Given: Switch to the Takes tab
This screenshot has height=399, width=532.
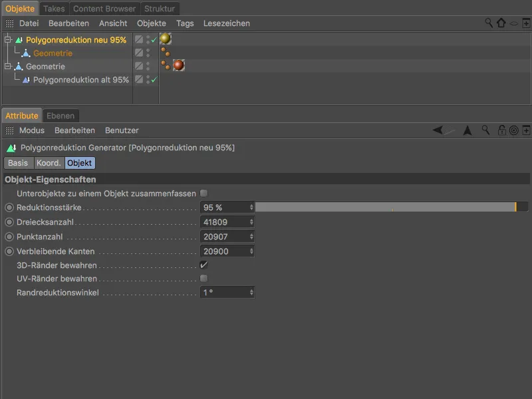Looking at the screenshot, I should [54, 9].
